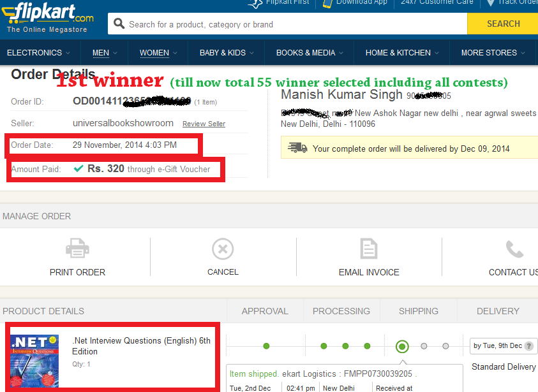
Task: Select EMAIL INVOICE label
Action: [x=369, y=272]
